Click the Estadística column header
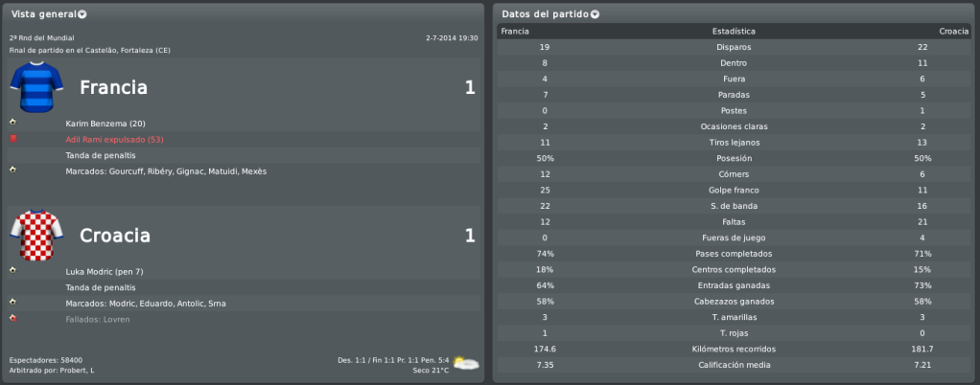The height and width of the screenshot is (385, 980). click(x=734, y=32)
